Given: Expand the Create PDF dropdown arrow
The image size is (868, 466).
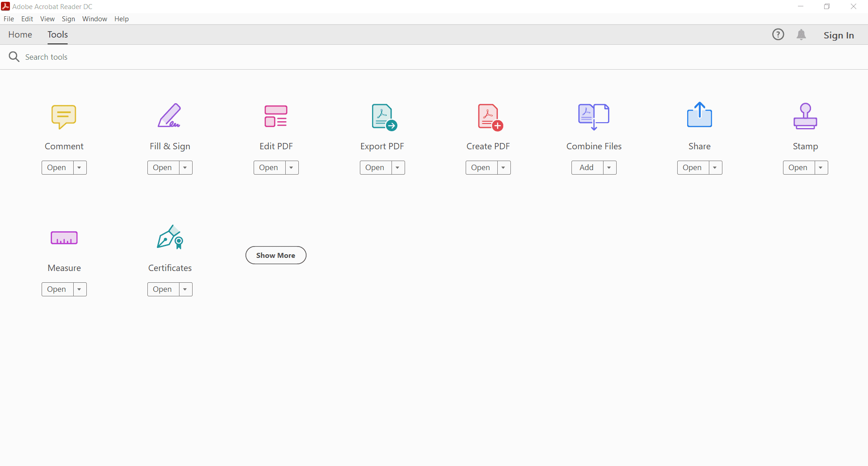Looking at the screenshot, I should 504,168.
